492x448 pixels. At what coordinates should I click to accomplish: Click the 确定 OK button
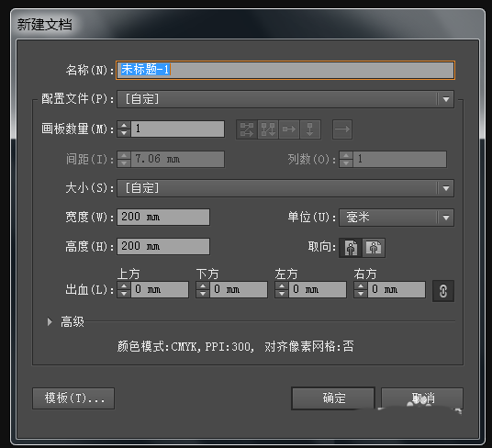point(333,398)
